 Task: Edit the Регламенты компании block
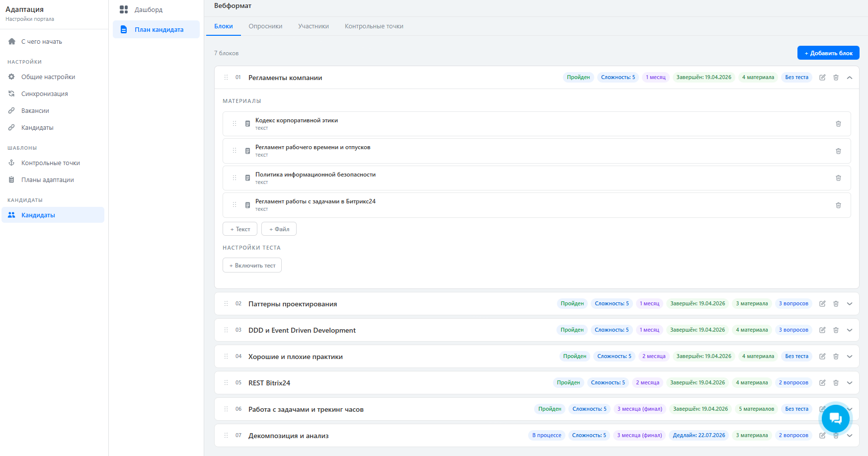coord(822,78)
